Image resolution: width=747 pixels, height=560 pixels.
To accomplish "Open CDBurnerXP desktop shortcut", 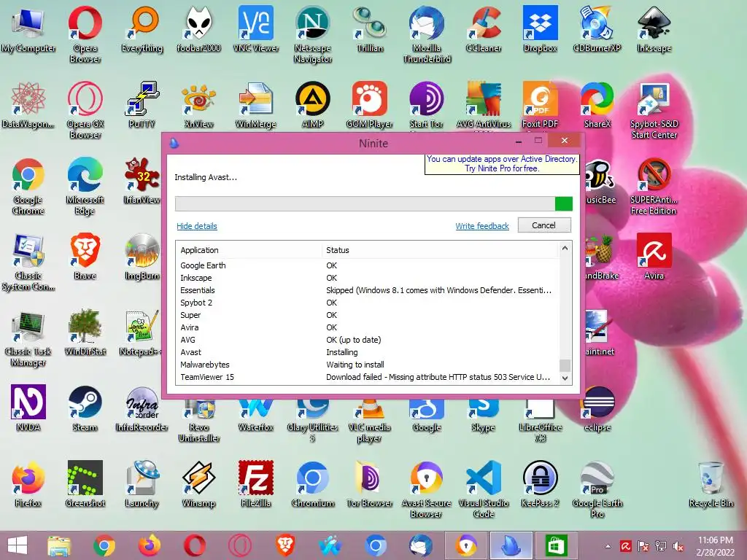I will point(597,29).
